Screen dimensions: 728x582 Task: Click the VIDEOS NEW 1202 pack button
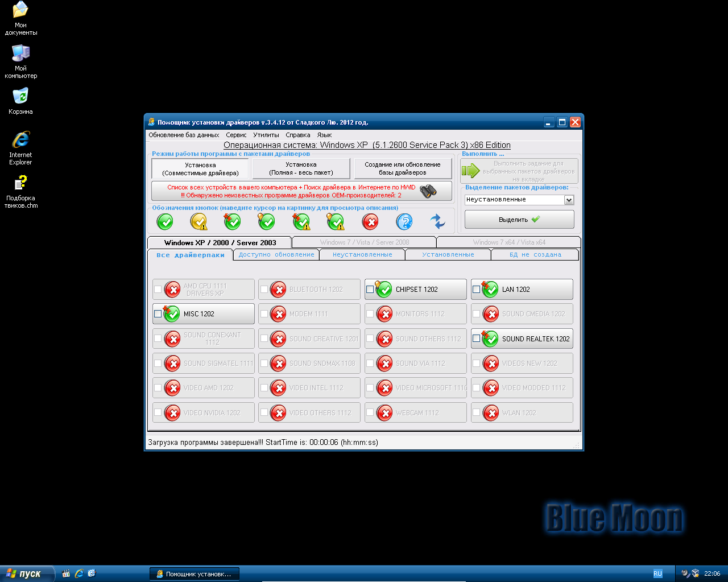[x=522, y=364]
